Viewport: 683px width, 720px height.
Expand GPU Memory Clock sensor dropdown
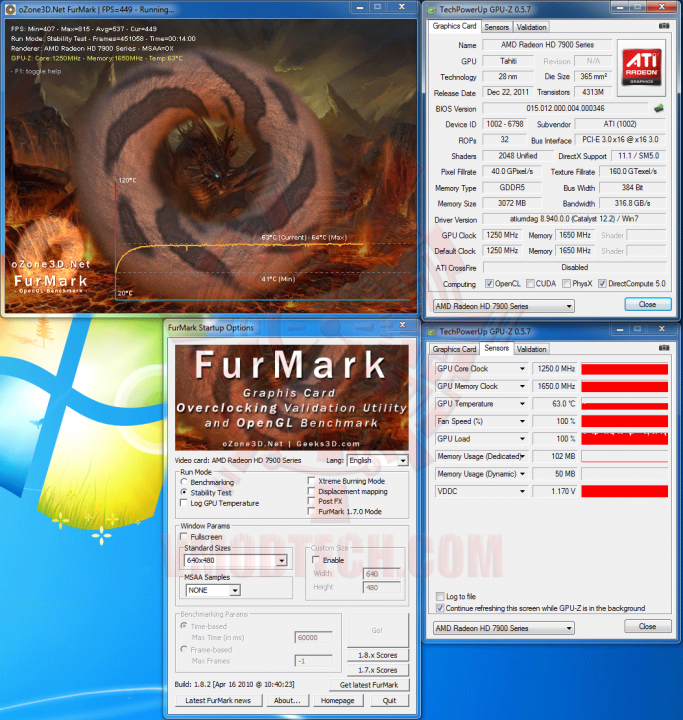click(522, 386)
